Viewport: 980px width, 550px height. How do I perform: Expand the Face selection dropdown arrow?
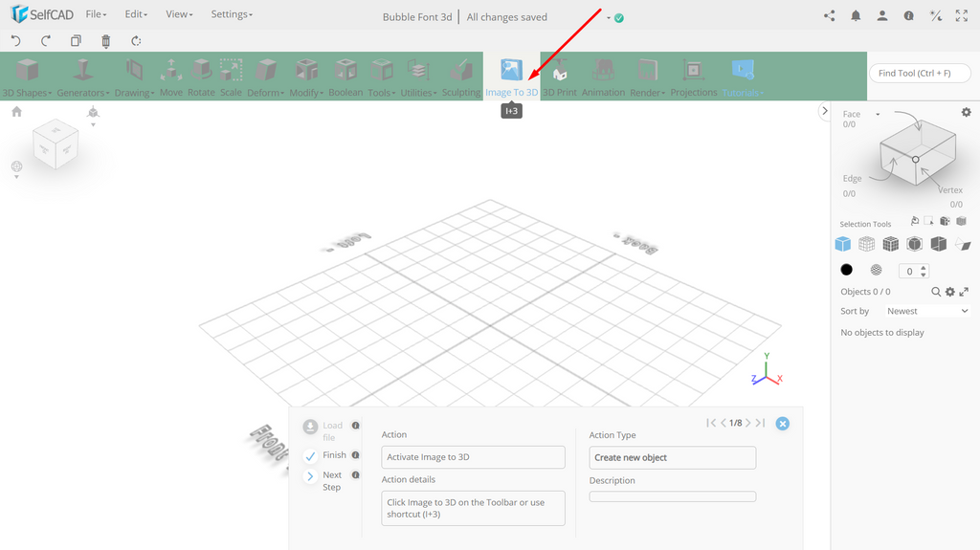click(x=878, y=115)
